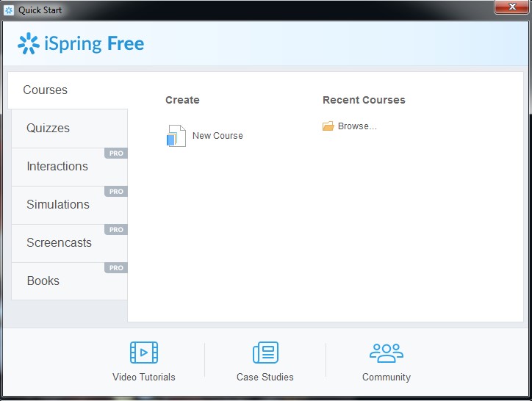This screenshot has height=401, width=532.
Task: Click the Browse... link
Action: tap(357, 126)
